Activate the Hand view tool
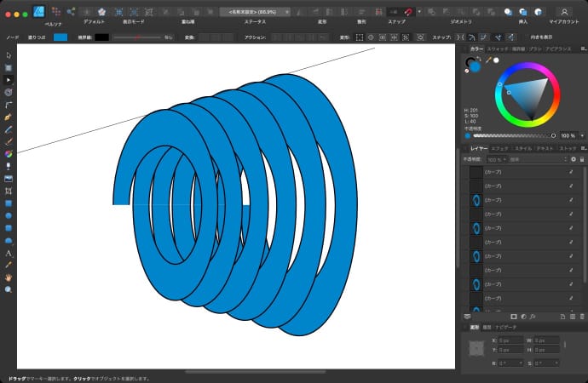This screenshot has height=383, width=588. click(x=9, y=277)
